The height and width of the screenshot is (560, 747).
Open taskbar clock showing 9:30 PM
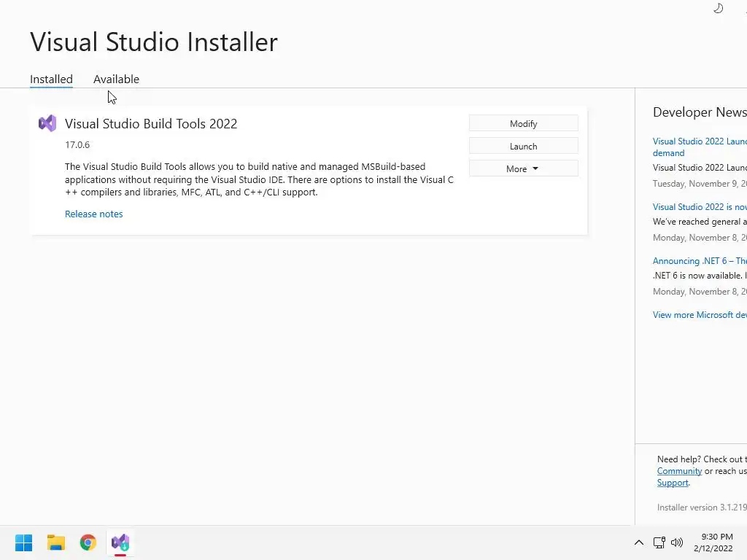(x=713, y=542)
